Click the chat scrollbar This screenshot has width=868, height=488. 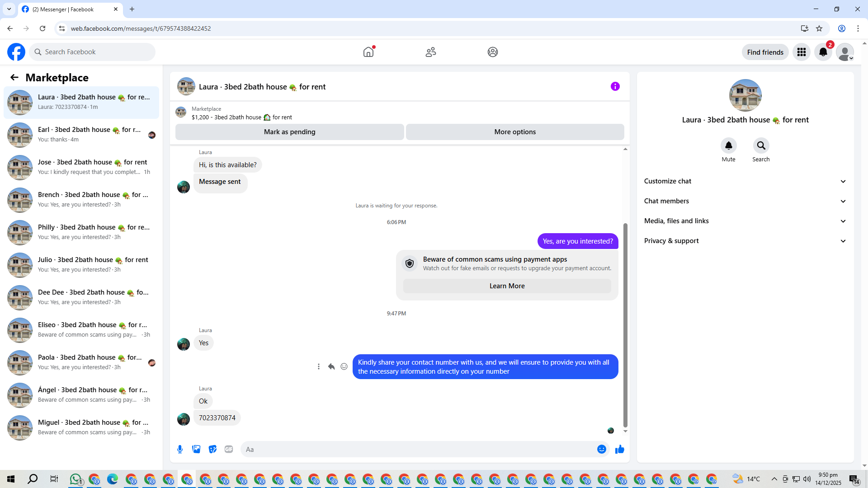[x=625, y=325]
